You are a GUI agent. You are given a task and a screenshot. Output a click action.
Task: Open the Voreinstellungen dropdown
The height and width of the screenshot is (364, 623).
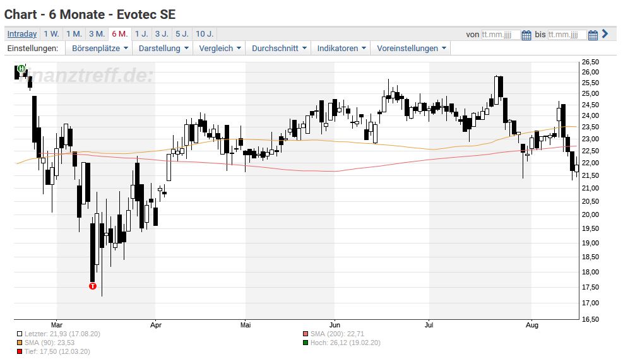tap(411, 48)
